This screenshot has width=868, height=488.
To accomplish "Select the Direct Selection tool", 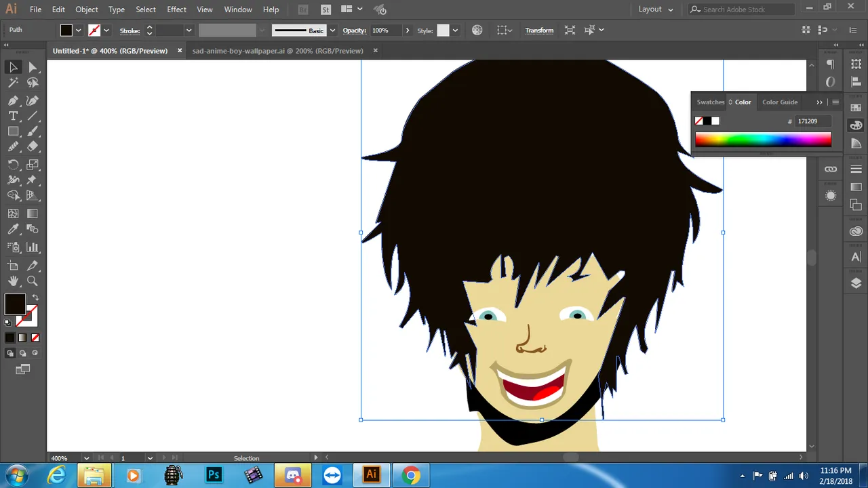I will [x=33, y=67].
